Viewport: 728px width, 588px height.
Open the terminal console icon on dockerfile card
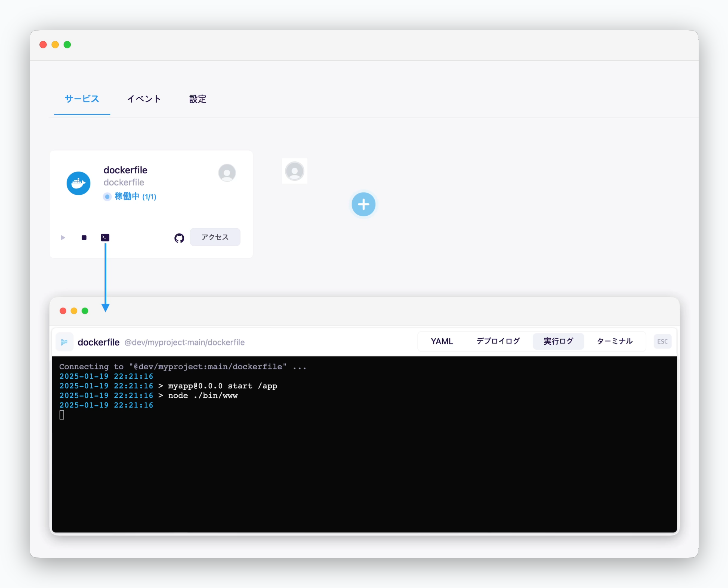[x=105, y=237]
